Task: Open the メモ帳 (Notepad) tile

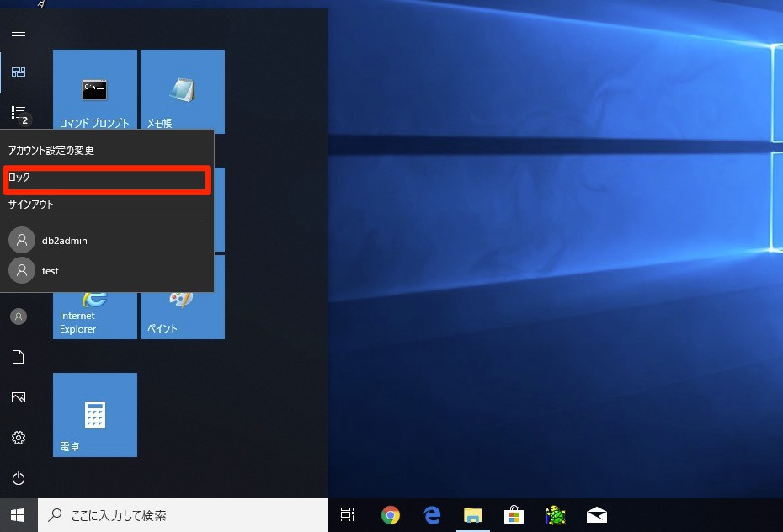Action: pyautogui.click(x=183, y=90)
